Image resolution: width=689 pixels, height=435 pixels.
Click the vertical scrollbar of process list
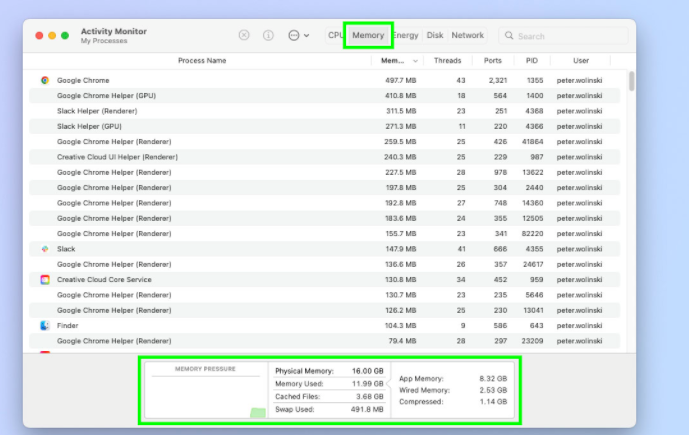(631, 82)
